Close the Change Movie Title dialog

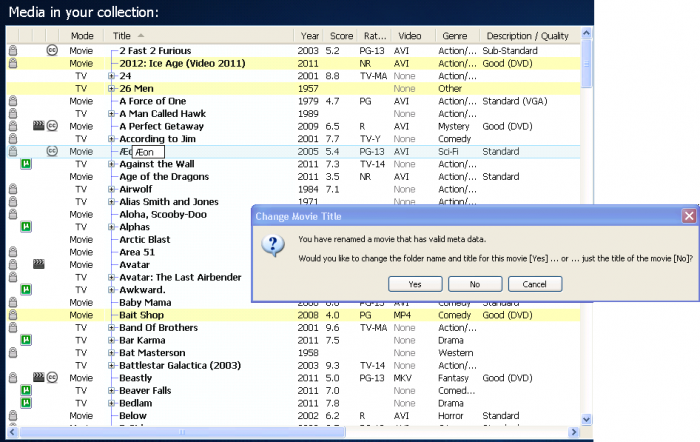tap(689, 216)
